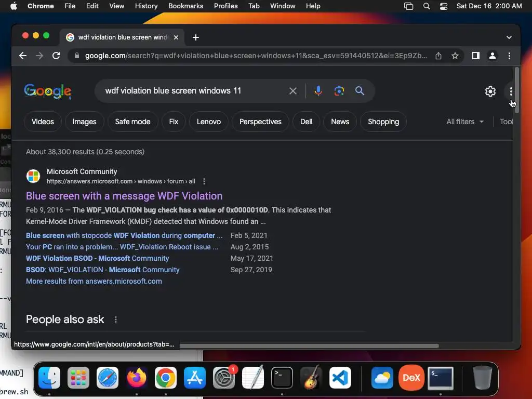The image size is (532, 399).
Task: Open about-this-result dots for Microsoft Community
Action: (x=204, y=181)
